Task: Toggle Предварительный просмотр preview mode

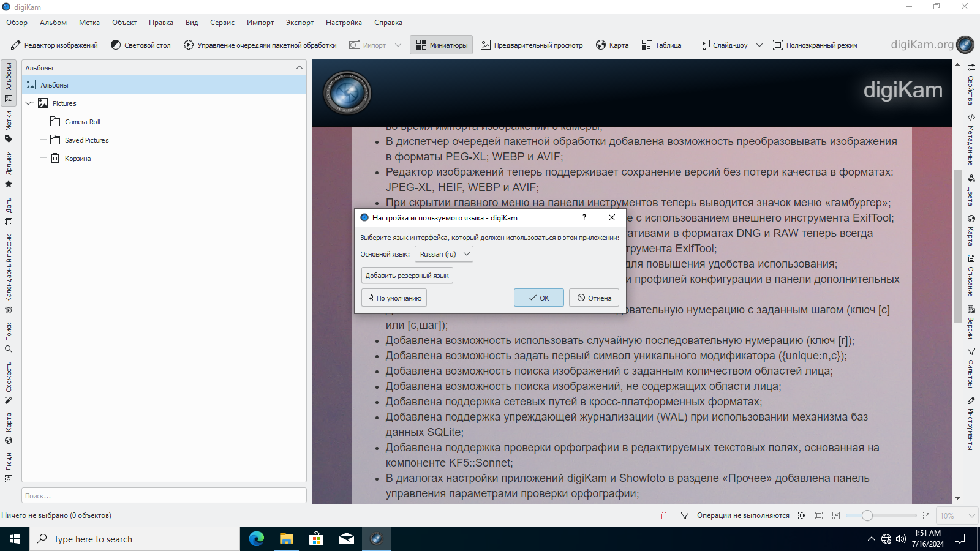Action: pos(532,45)
